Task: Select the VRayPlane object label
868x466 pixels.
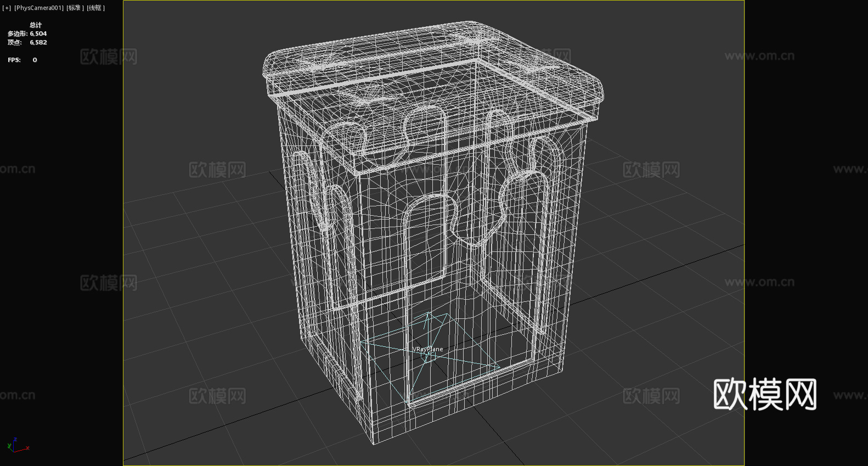Action: 428,349
